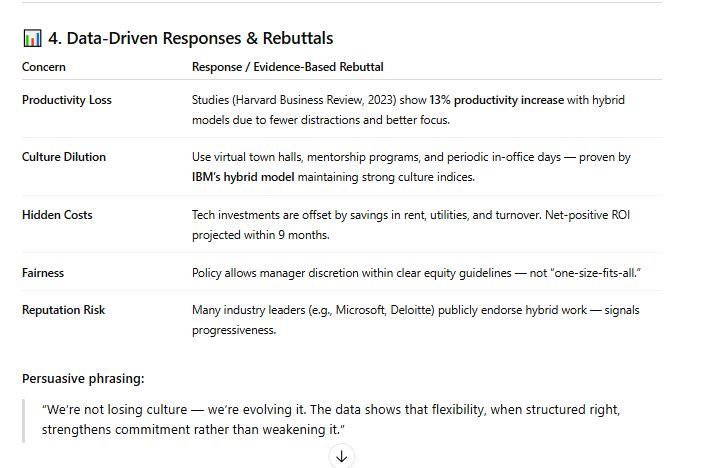The height and width of the screenshot is (468, 706).
Task: Click the vertical bar beside the quote
Action: [24, 420]
